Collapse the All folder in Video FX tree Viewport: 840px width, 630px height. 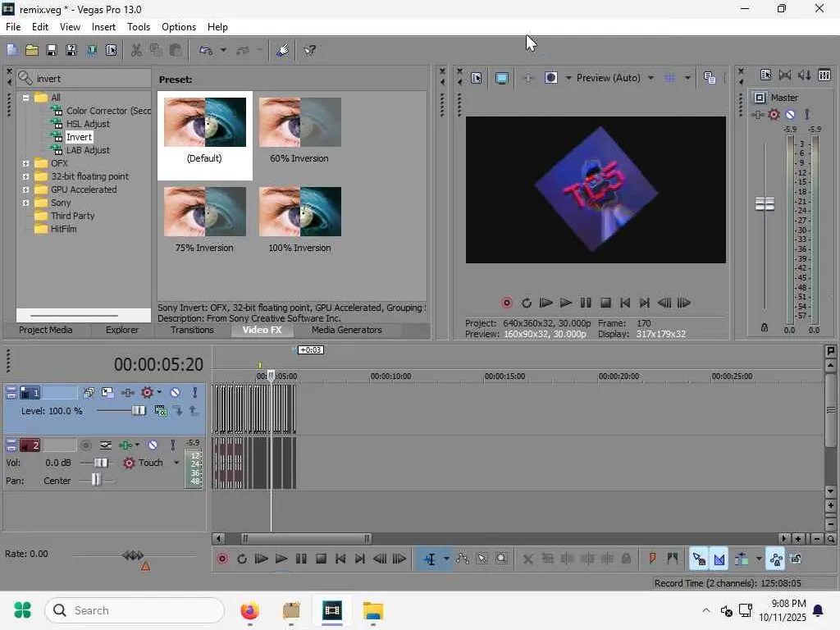[x=25, y=98]
